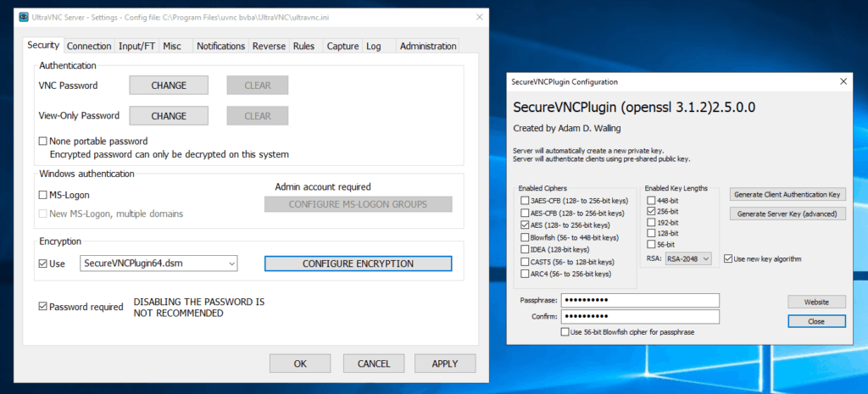The height and width of the screenshot is (394, 868).
Task: Click CHANGE for VNC Password
Action: click(169, 86)
